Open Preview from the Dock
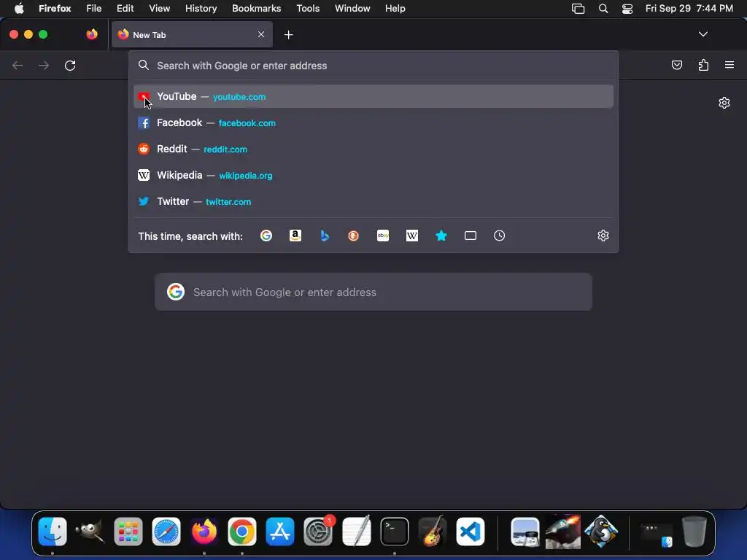Viewport: 747px width, 560px height. point(525,532)
